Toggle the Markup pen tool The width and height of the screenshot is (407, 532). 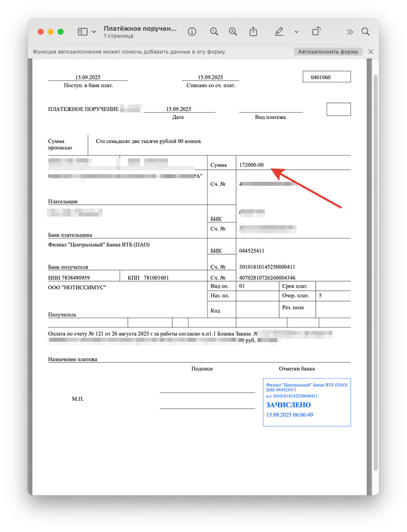pos(279,31)
